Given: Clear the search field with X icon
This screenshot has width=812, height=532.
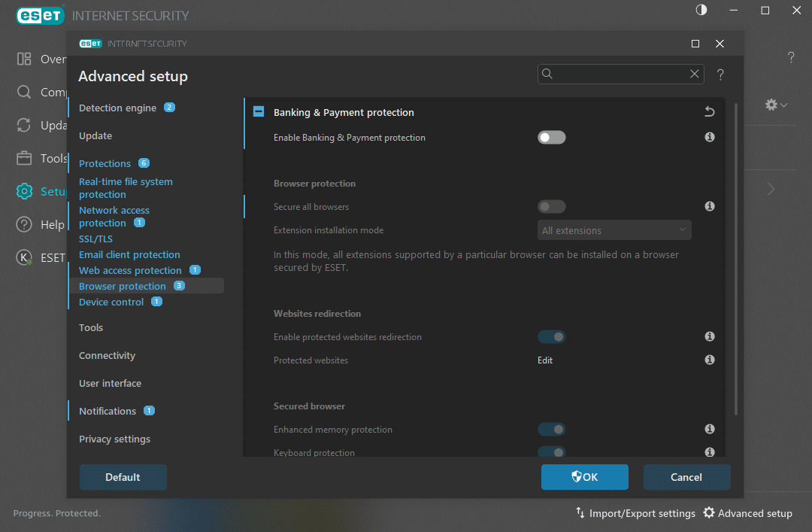Looking at the screenshot, I should pos(694,74).
